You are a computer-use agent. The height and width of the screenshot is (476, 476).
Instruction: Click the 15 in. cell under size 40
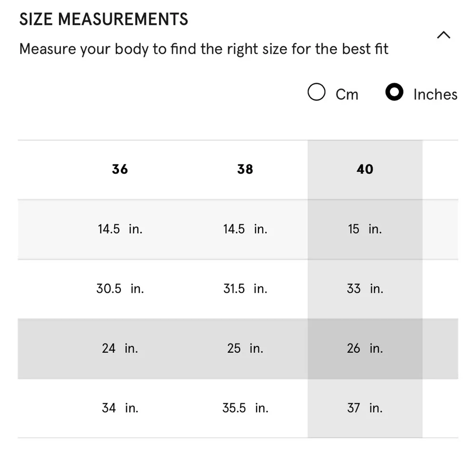click(x=365, y=229)
